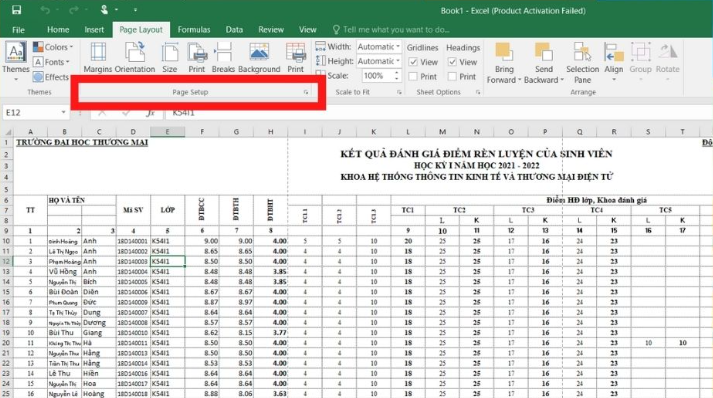The image size is (713, 398).
Task: Click the Undo arrow icon
Action: 45,10
